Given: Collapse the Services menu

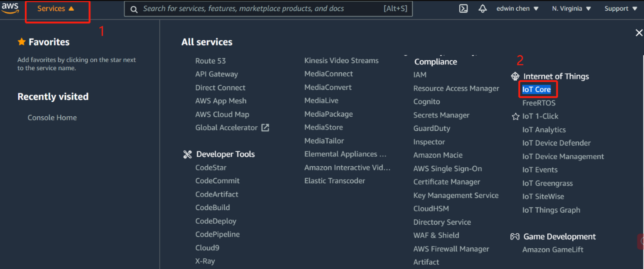Looking at the screenshot, I should pyautogui.click(x=56, y=9).
